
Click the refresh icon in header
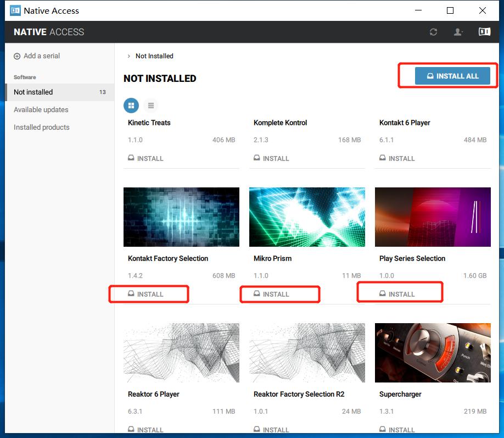(x=433, y=32)
